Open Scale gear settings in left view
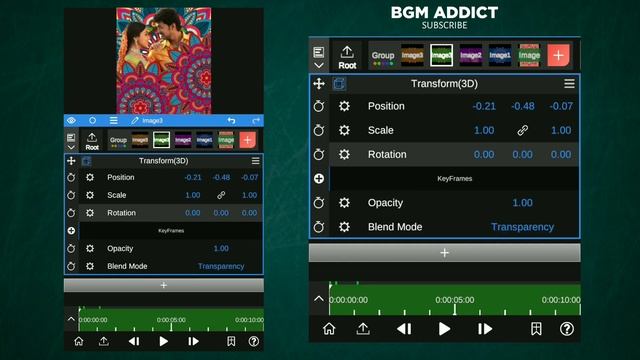Image resolution: width=640 pixels, height=360 pixels. [90, 195]
